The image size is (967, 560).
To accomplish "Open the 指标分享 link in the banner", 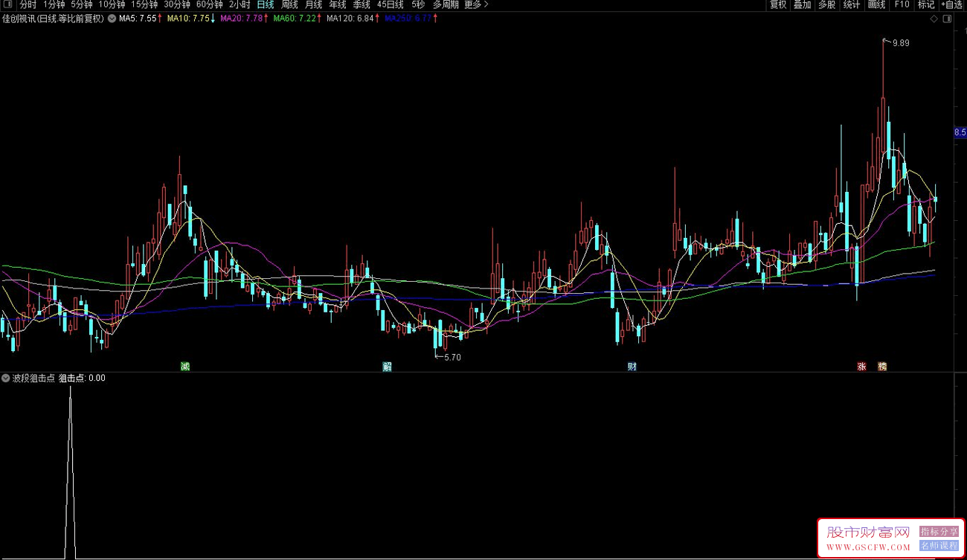I will click(x=939, y=532).
